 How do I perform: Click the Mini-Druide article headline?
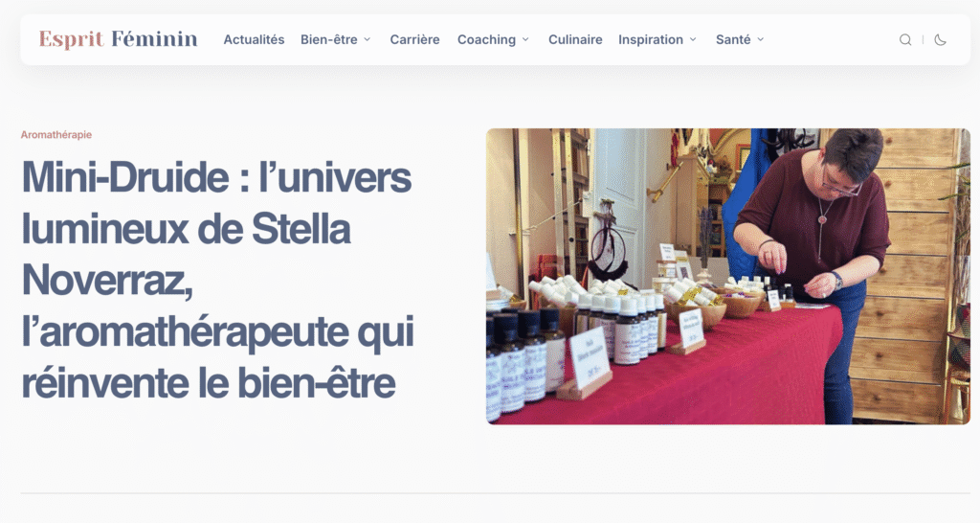(x=217, y=280)
